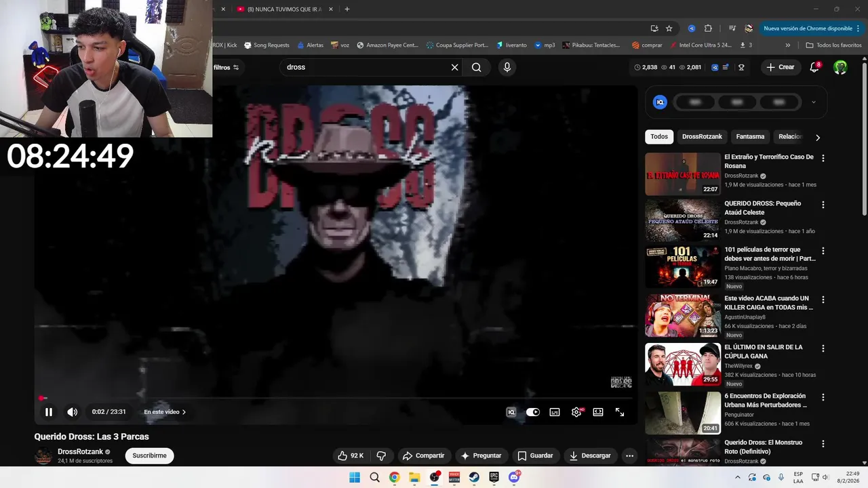Select the Todos filter chip

[x=659, y=136]
